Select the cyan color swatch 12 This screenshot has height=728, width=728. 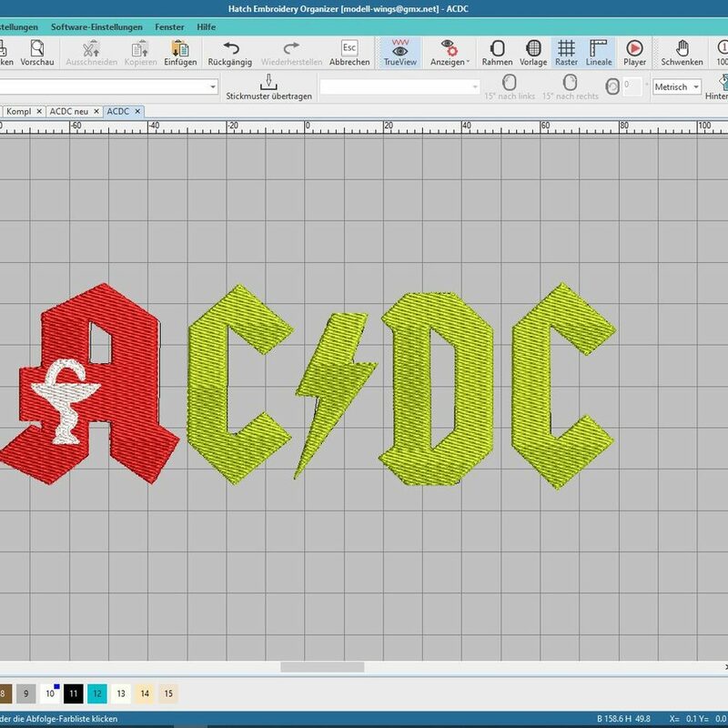[97, 693]
